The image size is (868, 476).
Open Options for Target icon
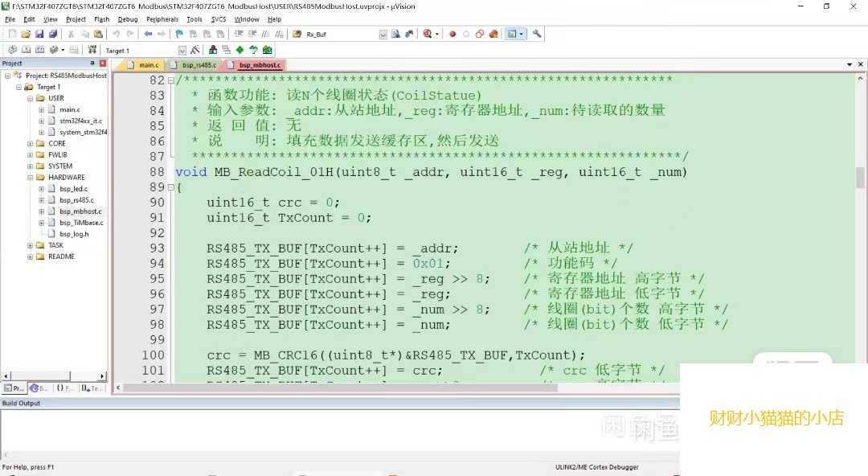coord(194,50)
